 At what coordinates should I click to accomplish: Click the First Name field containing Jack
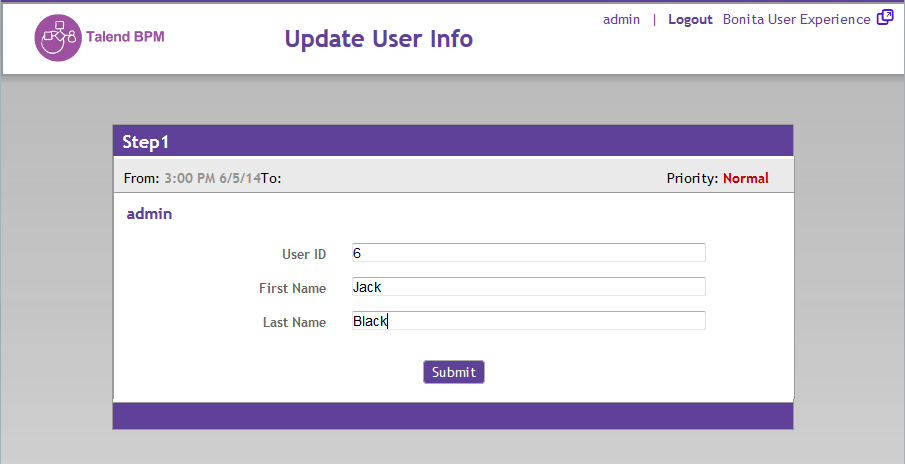tap(529, 287)
